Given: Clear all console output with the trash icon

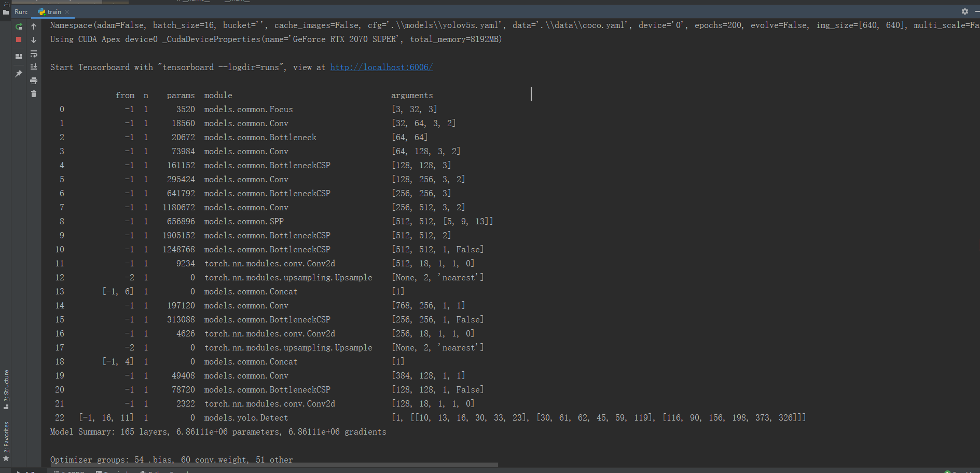Looking at the screenshot, I should pyautogui.click(x=34, y=94).
